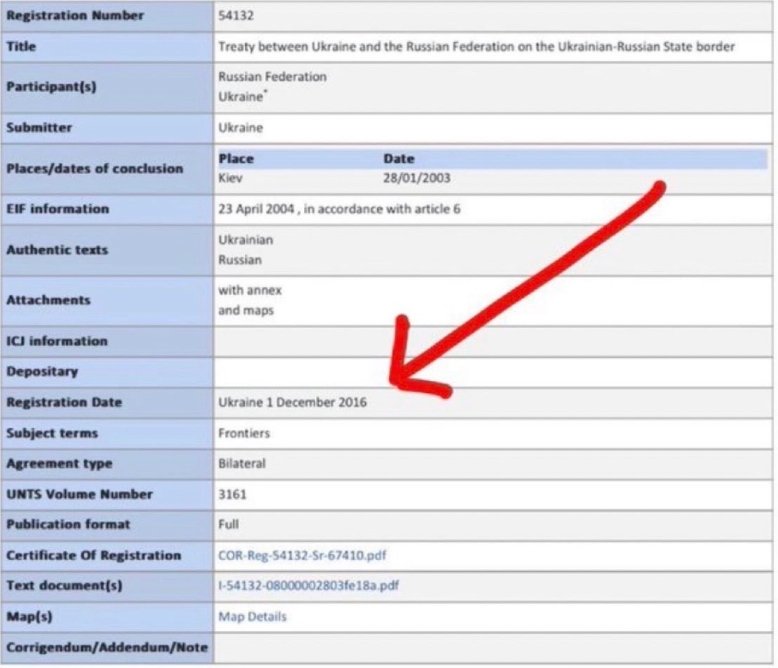Click Russian in authentic texts
This screenshot has height=668, width=778.
tap(240, 260)
